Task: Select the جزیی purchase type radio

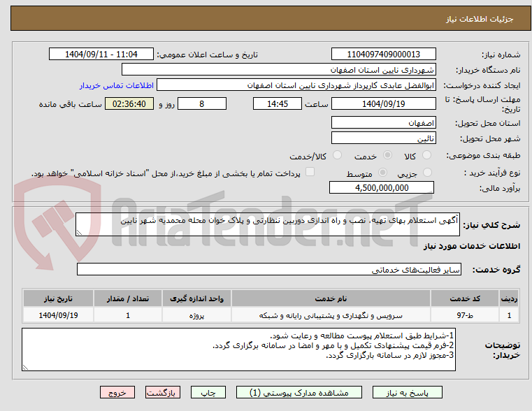Action: click(428, 173)
